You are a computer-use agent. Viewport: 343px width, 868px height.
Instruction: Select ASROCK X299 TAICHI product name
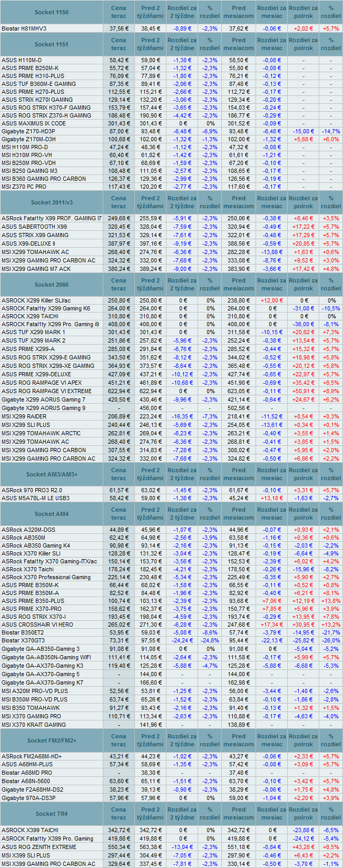[x=30, y=316]
